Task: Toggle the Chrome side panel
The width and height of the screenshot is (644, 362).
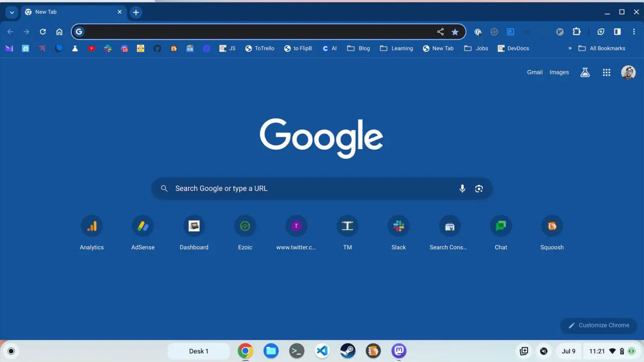Action: pyautogui.click(x=617, y=32)
